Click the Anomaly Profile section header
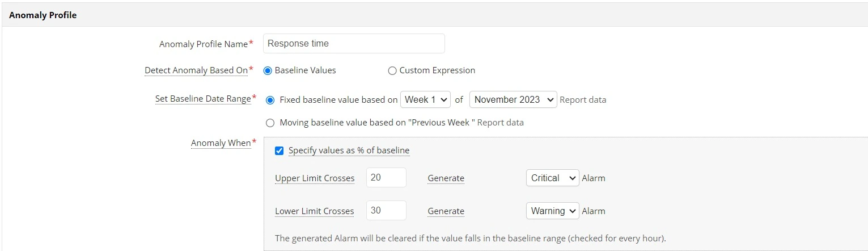Viewport: 868px width, 251px height. (43, 15)
